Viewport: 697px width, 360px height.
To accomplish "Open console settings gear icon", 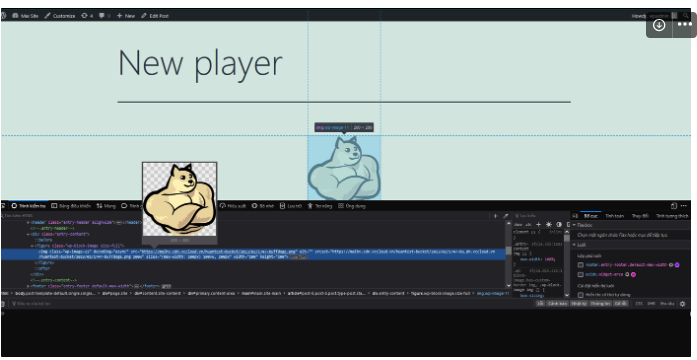I will point(682,304).
